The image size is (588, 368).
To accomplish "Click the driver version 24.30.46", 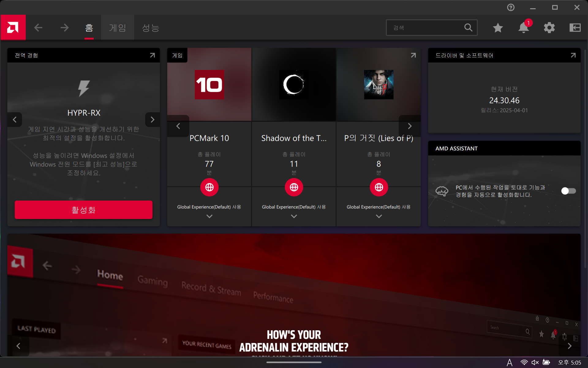I will tap(504, 100).
